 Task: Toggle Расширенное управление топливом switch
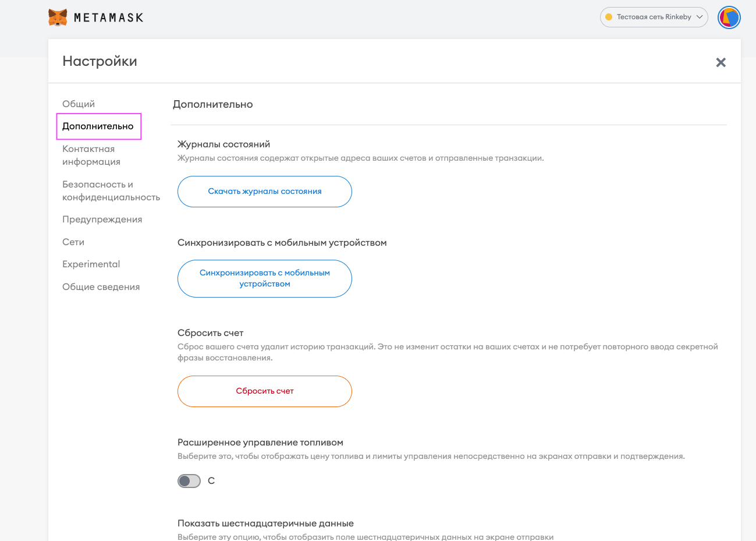coord(189,481)
